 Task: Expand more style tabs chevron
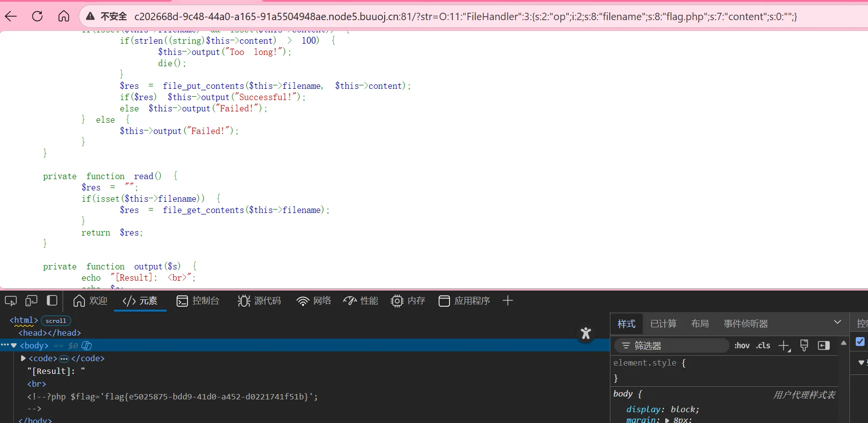(837, 322)
